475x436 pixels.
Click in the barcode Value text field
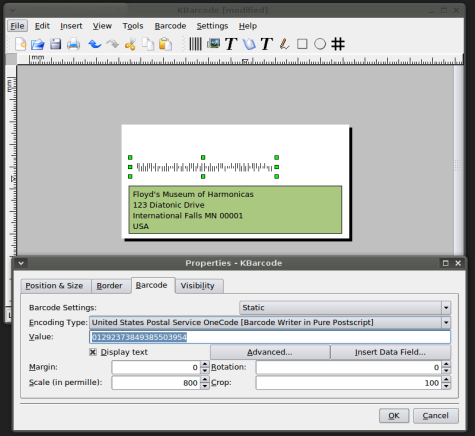270,337
